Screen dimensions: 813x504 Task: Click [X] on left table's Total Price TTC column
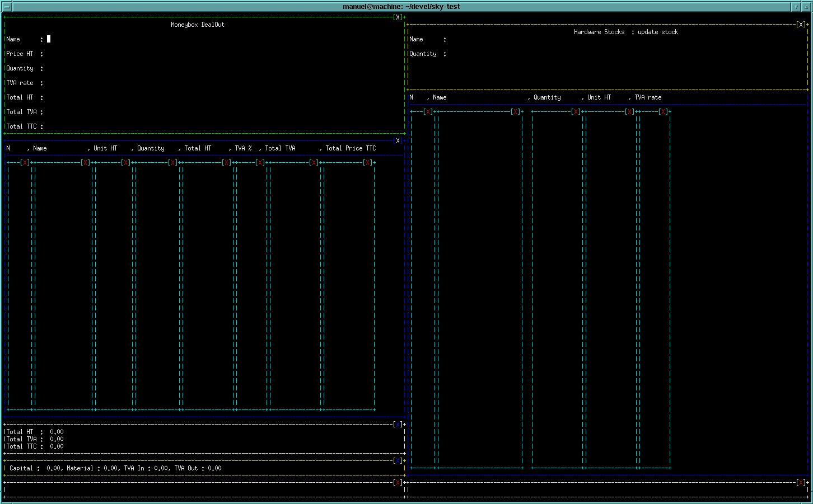[x=367, y=163]
